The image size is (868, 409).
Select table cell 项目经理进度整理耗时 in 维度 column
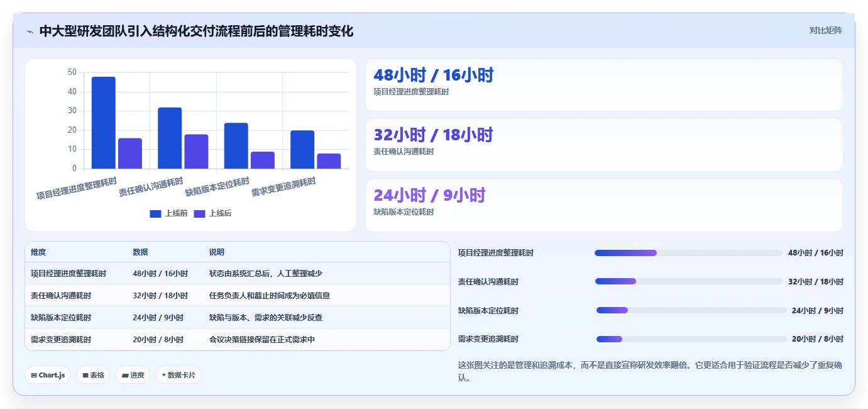click(x=69, y=274)
